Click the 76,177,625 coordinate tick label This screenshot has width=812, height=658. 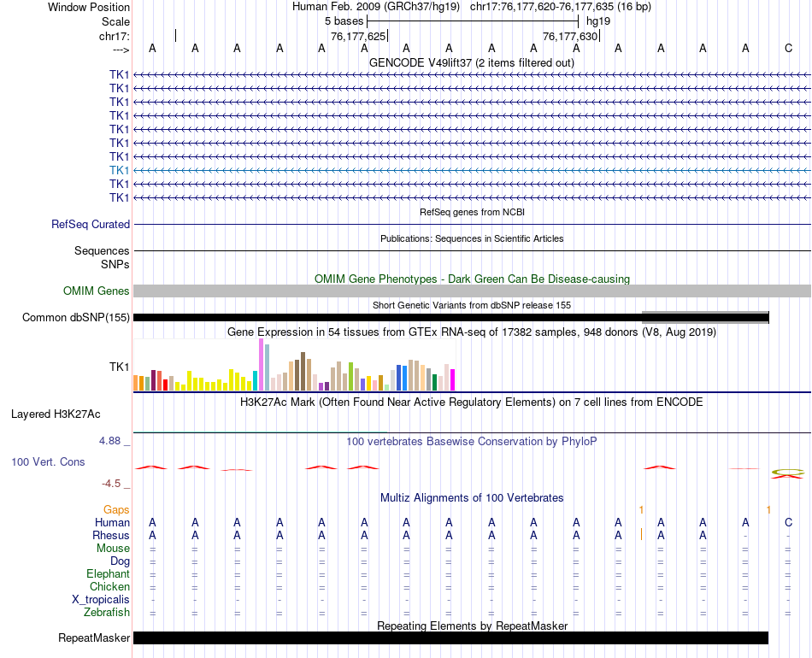[358, 36]
